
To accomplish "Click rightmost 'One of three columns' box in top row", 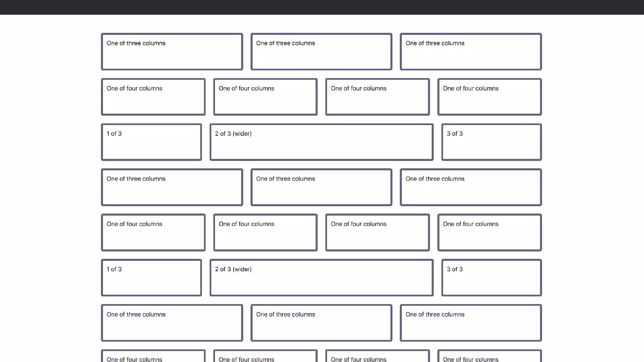I will [x=471, y=52].
